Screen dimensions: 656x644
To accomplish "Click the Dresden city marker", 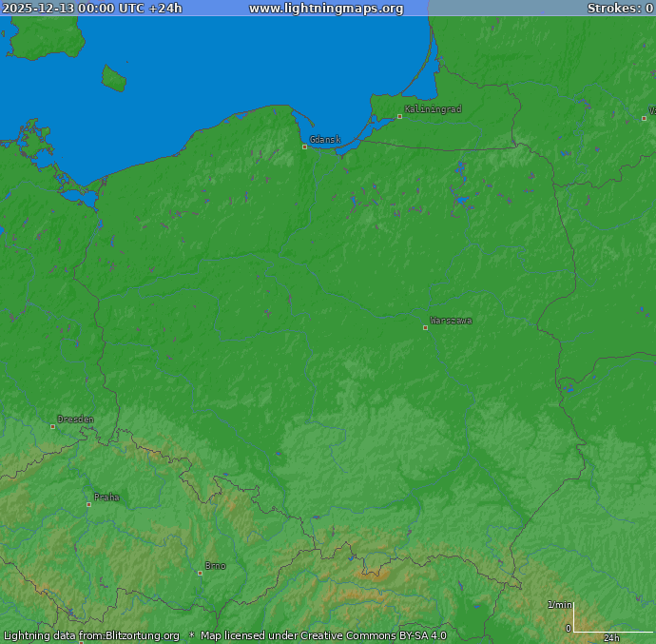I will click(x=52, y=427).
